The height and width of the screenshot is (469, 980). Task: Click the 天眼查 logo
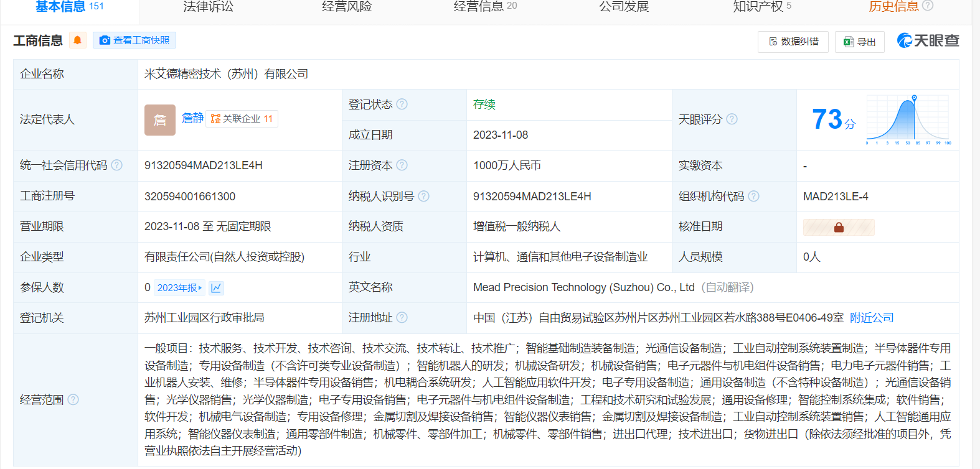click(x=928, y=40)
